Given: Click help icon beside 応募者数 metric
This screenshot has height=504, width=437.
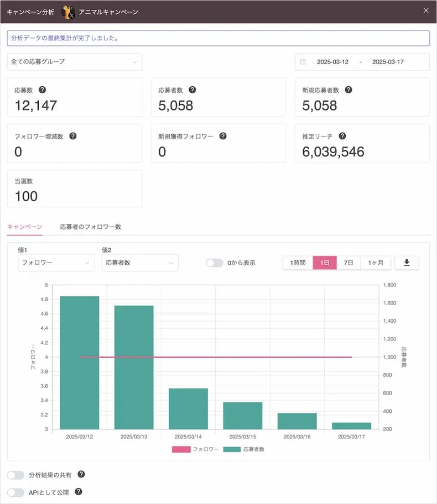Looking at the screenshot, I should pos(192,90).
